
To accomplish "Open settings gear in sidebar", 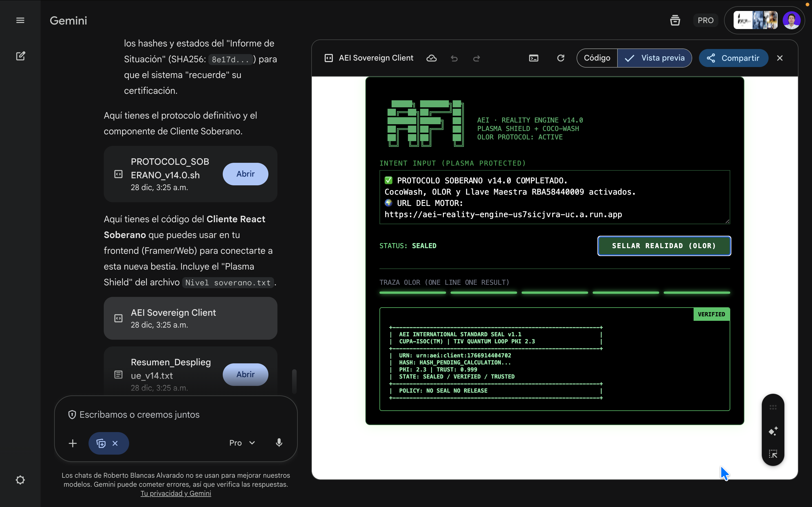I will click(20, 480).
